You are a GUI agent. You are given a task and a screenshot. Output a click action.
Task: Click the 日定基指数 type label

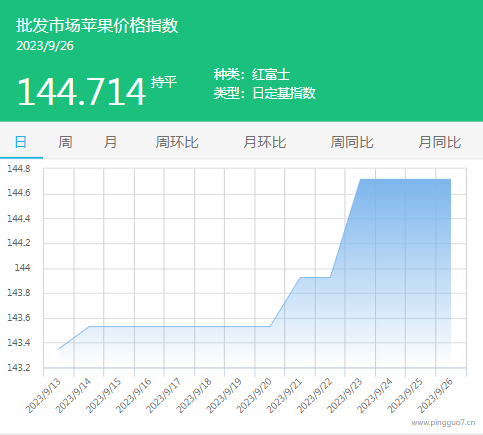(x=284, y=93)
